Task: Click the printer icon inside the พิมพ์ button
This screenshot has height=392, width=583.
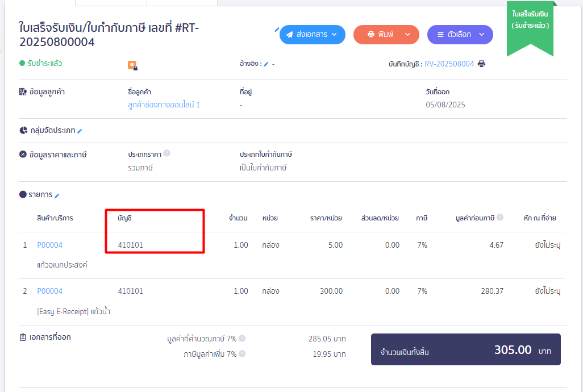Action: tap(370, 34)
